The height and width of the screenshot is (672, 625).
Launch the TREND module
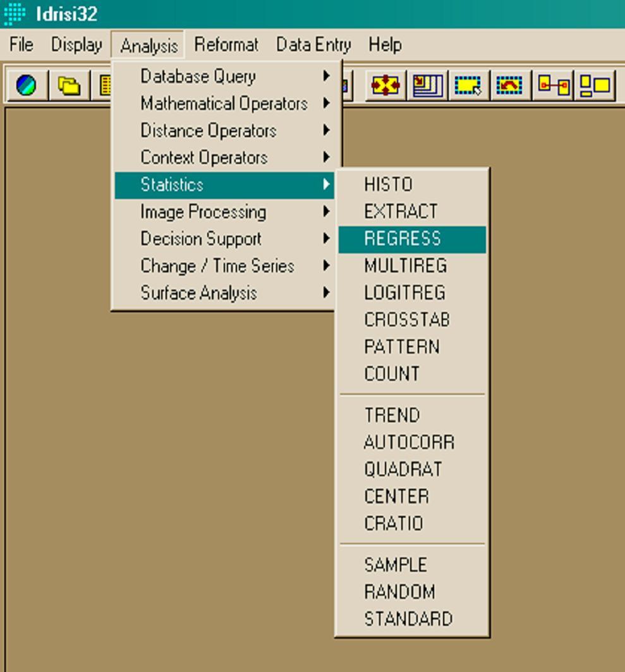[x=412, y=415]
